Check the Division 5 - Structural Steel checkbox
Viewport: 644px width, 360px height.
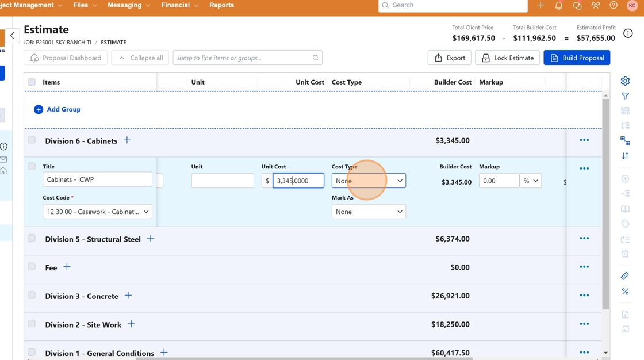coord(32,238)
